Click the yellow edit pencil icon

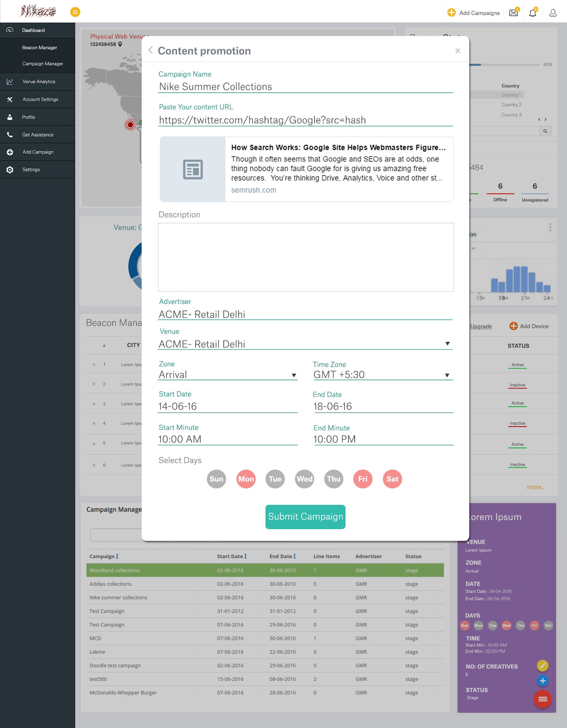[x=542, y=665]
